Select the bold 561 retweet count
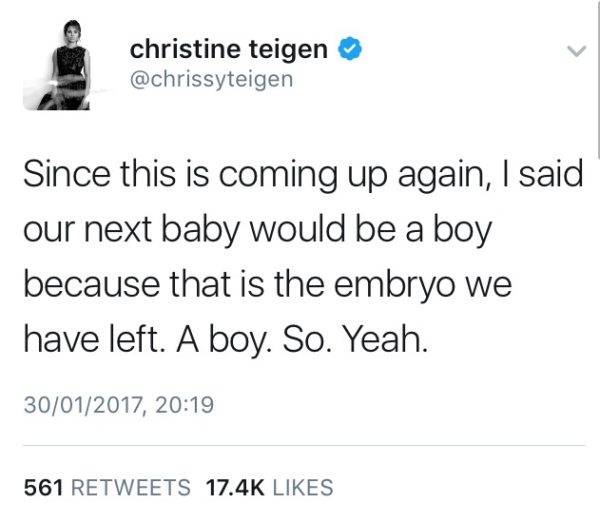This screenshot has height=522, width=600. [43, 488]
